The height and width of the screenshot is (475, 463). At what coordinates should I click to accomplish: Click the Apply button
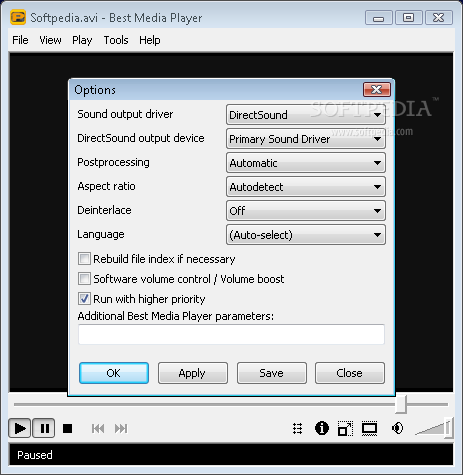tap(193, 373)
